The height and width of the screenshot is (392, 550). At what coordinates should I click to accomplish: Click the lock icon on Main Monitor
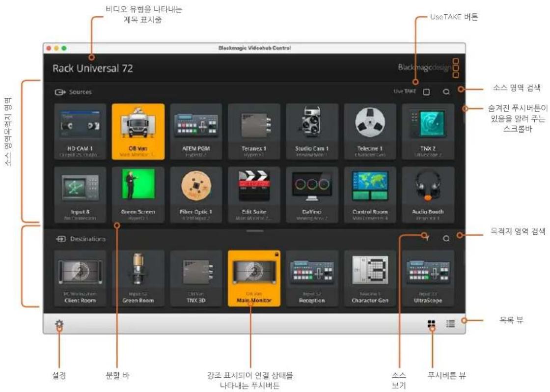(x=276, y=254)
